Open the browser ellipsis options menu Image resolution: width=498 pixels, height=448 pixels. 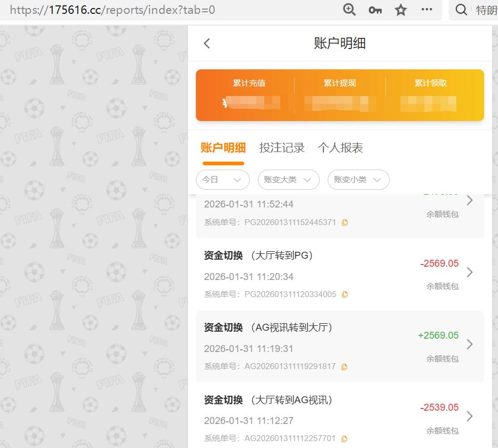pos(426,10)
